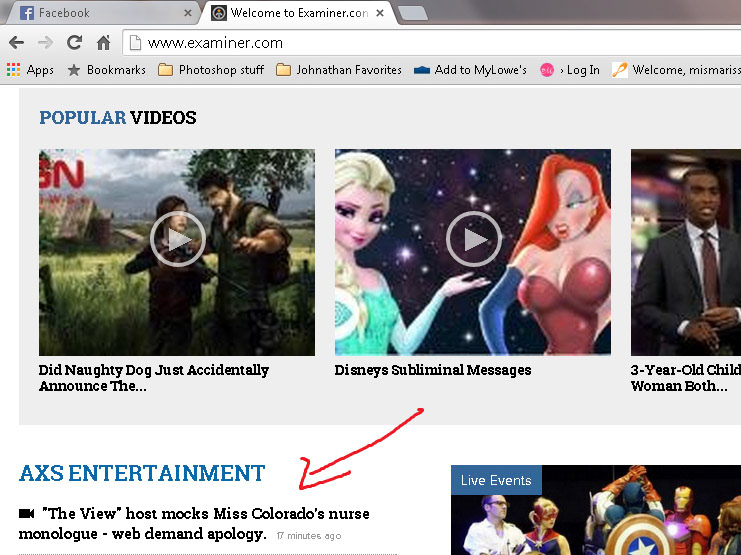This screenshot has height=555, width=741.
Task: Click the POPULAR VIDEOS heading
Action: [x=118, y=117]
